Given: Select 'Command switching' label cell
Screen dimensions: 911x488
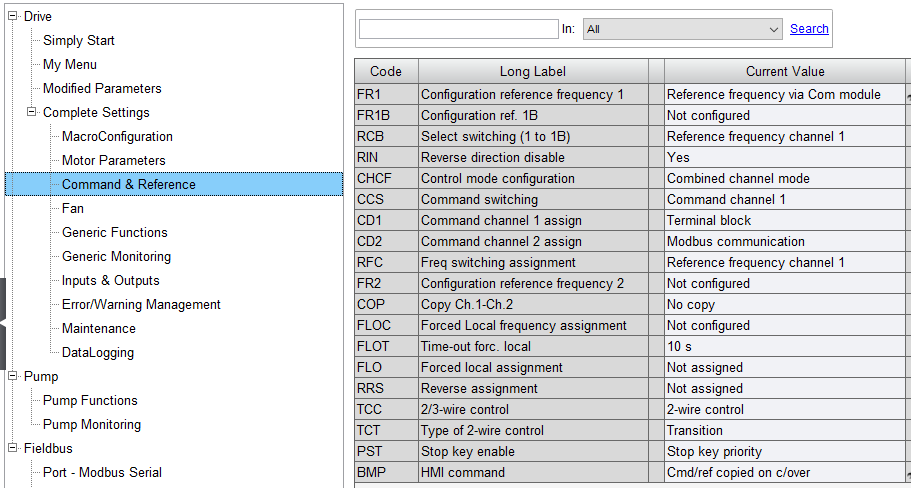Looking at the screenshot, I should [533, 199].
